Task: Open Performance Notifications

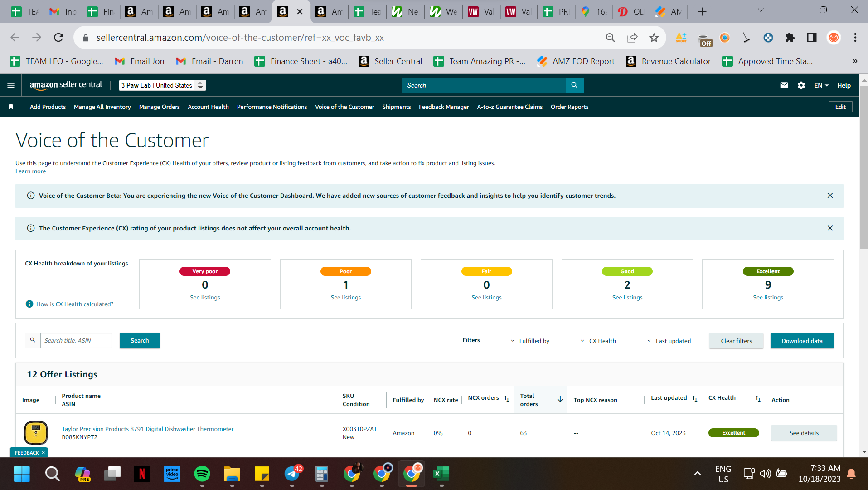Action: coord(272,107)
